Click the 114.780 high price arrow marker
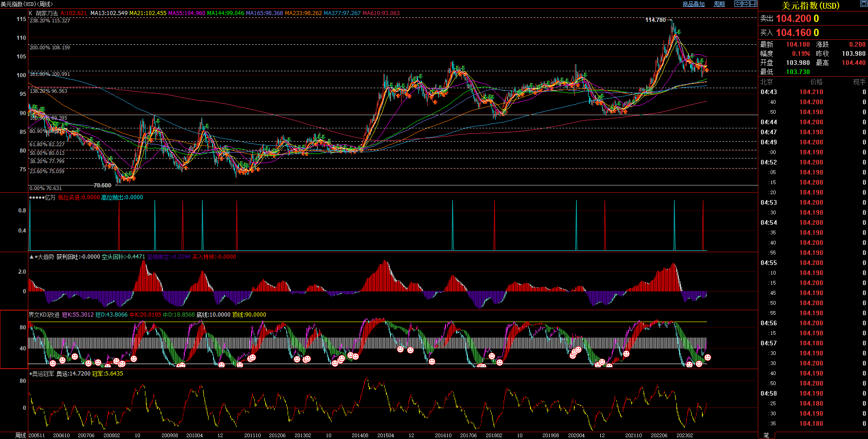Image resolution: width=868 pixels, height=439 pixels. tap(658, 20)
